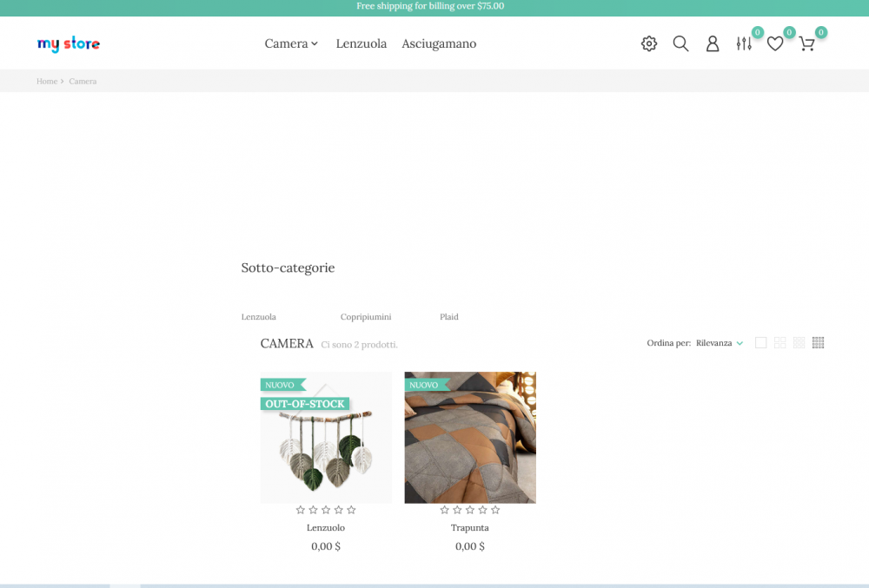This screenshot has width=869, height=588.
Task: Switch to three-column grid view
Action: click(x=799, y=343)
